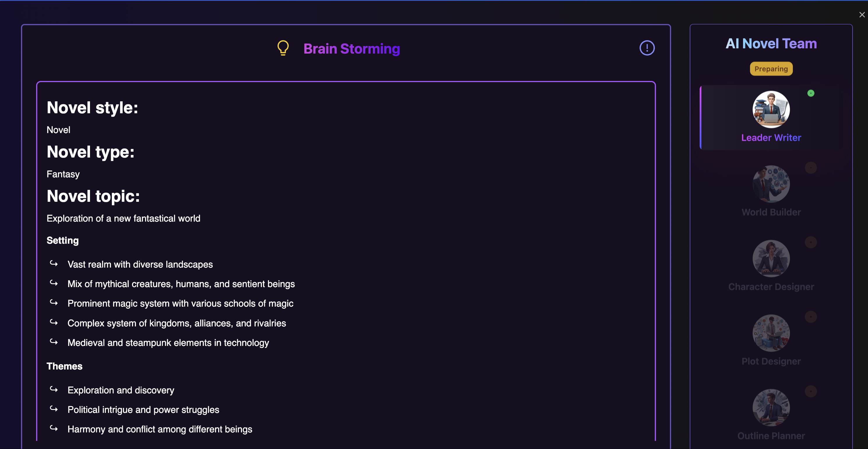
Task: Click the lightbulb Brain Storming icon
Action: 283,48
